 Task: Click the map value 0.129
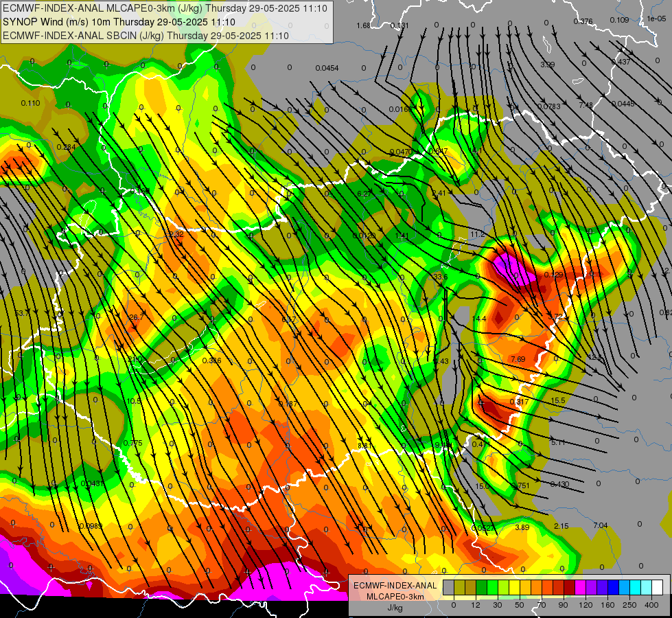point(553,275)
